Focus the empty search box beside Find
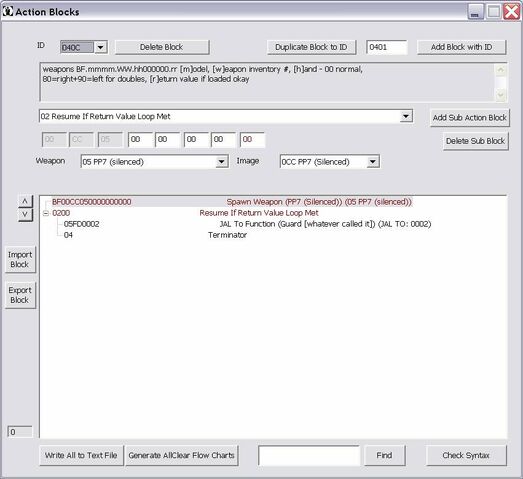This screenshot has width=523, height=479. (309, 455)
